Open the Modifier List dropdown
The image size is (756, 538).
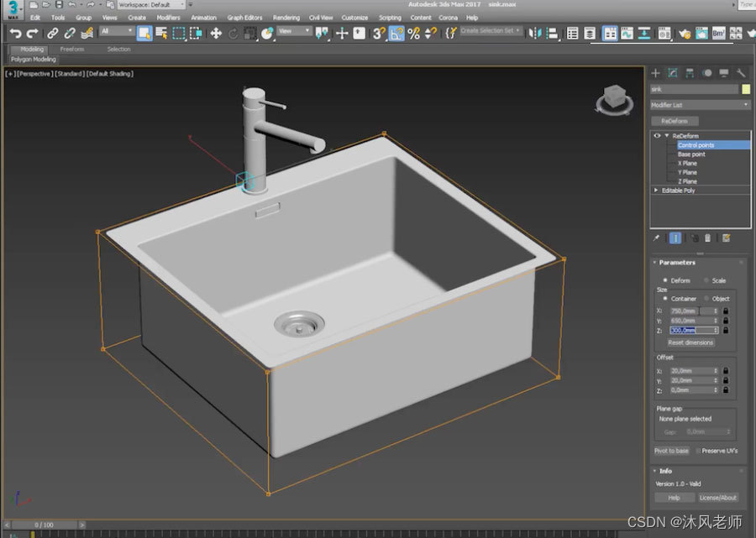coord(700,104)
